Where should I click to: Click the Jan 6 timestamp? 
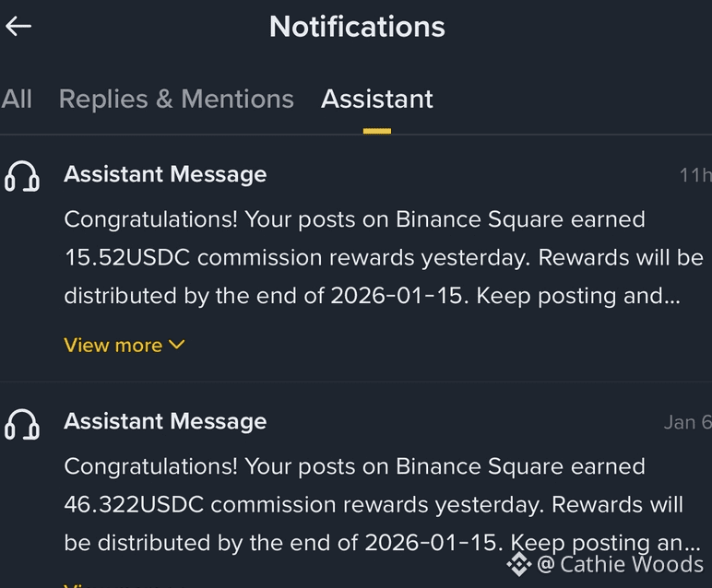pos(687,422)
